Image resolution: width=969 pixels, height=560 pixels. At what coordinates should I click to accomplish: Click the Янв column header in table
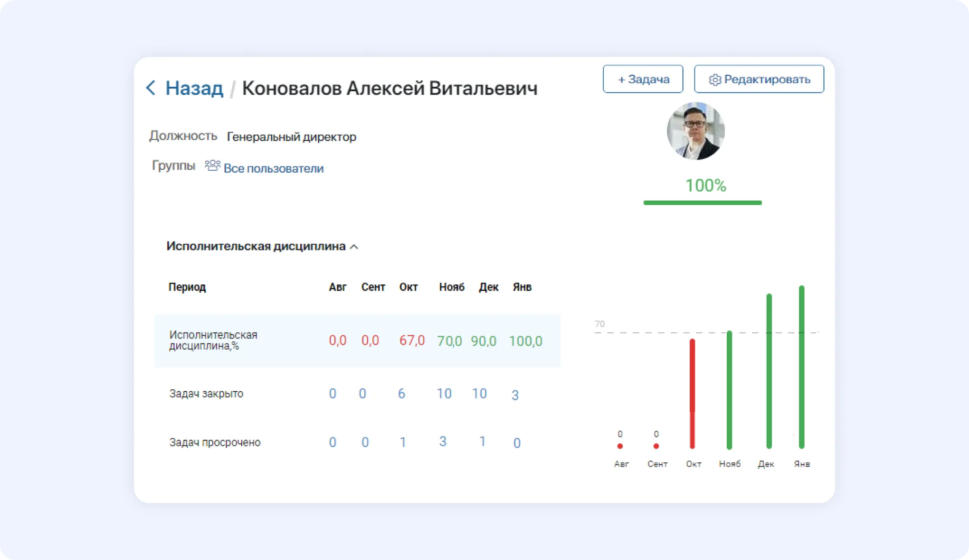coord(522,287)
